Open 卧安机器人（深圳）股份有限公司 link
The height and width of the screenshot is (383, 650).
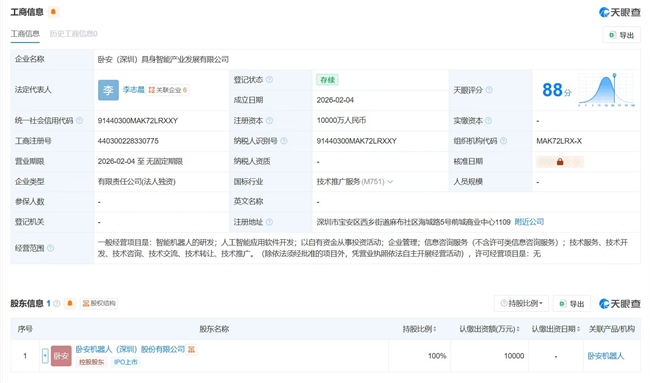click(130, 349)
